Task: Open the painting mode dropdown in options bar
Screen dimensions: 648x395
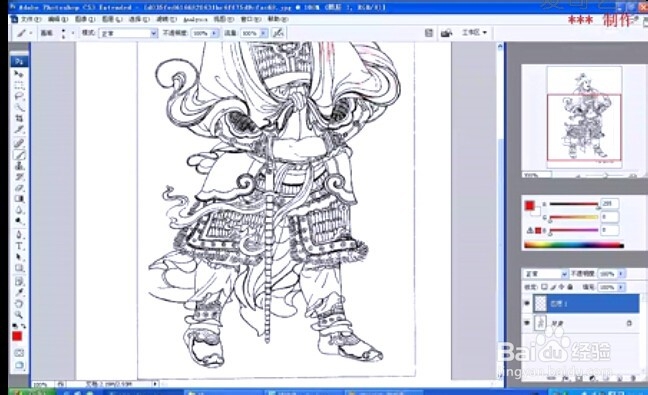Action: click(x=129, y=33)
